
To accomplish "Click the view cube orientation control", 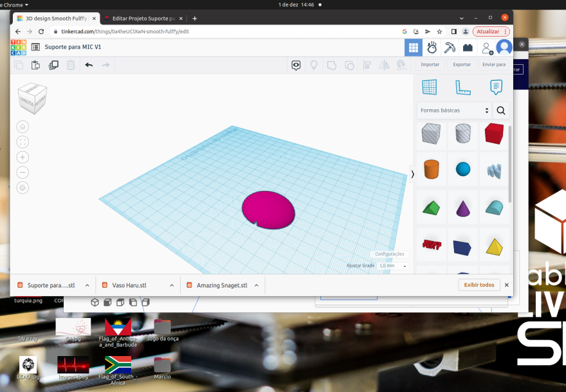I will (33, 98).
